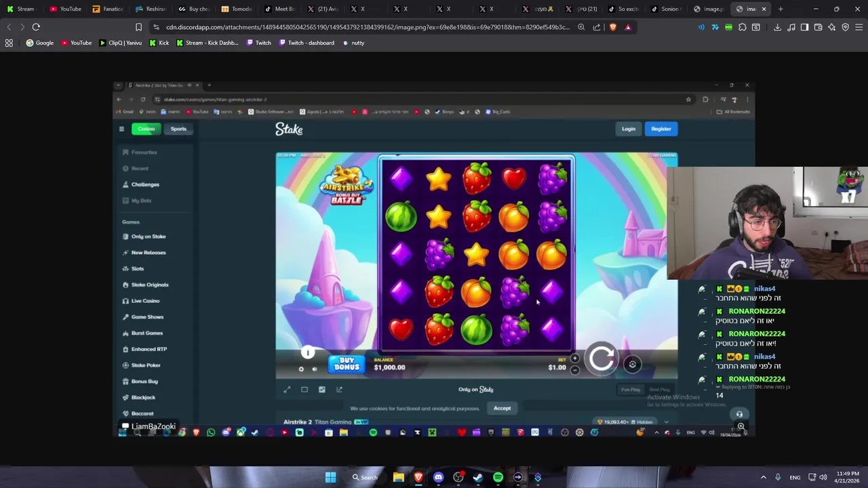The height and width of the screenshot is (488, 868).
Task: Collapse the Stake sidebar hamburger menu
Action: 121,129
